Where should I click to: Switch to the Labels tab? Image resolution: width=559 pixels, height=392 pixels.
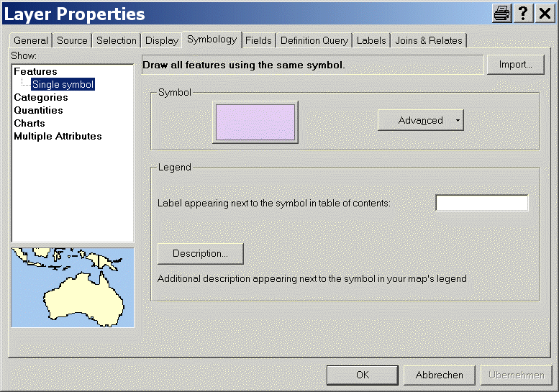pyautogui.click(x=371, y=40)
